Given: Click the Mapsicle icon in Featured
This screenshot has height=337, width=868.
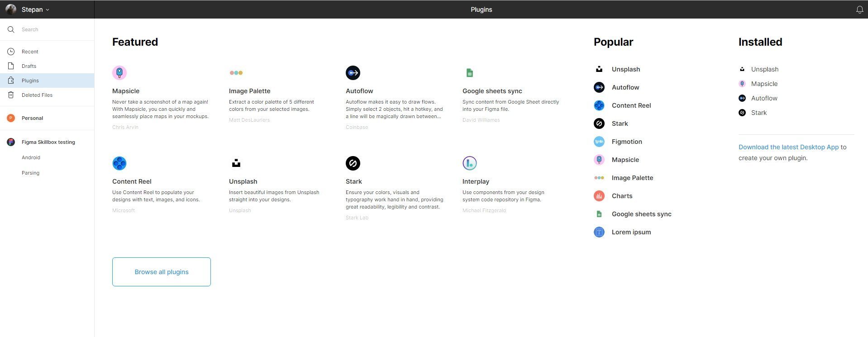Looking at the screenshot, I should point(119,73).
